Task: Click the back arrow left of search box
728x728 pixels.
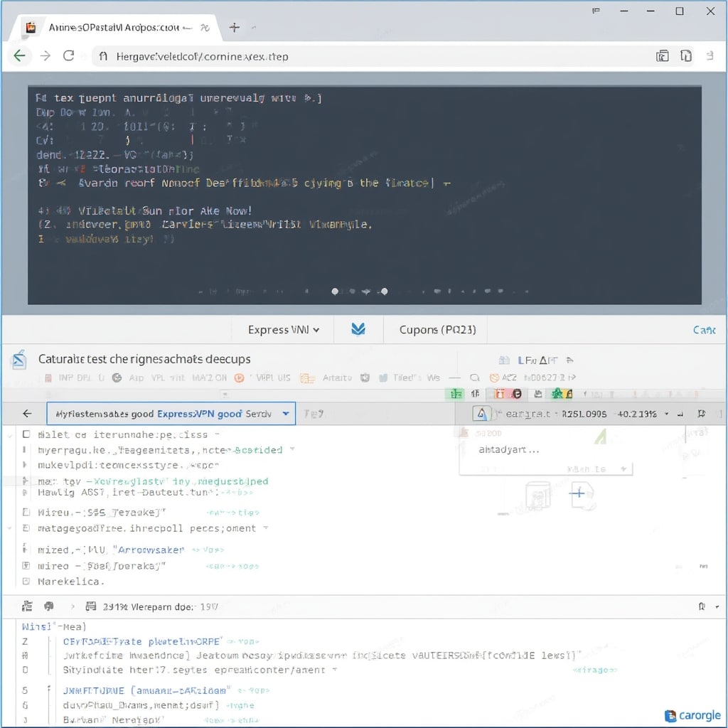Action: click(x=27, y=413)
